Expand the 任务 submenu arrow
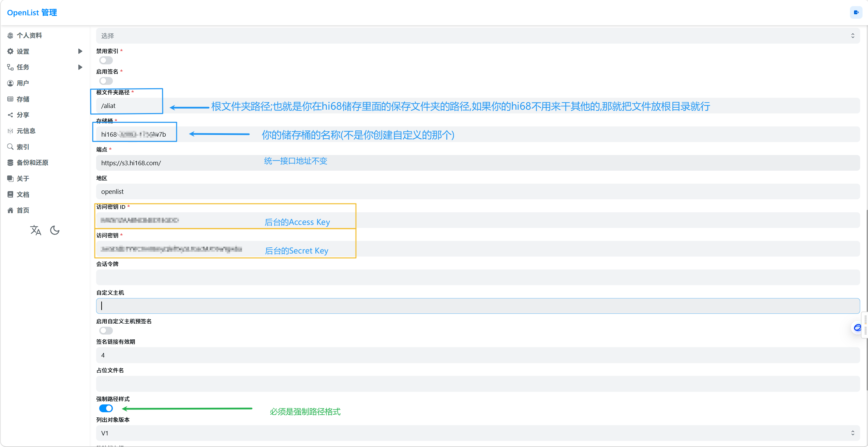 coord(80,67)
